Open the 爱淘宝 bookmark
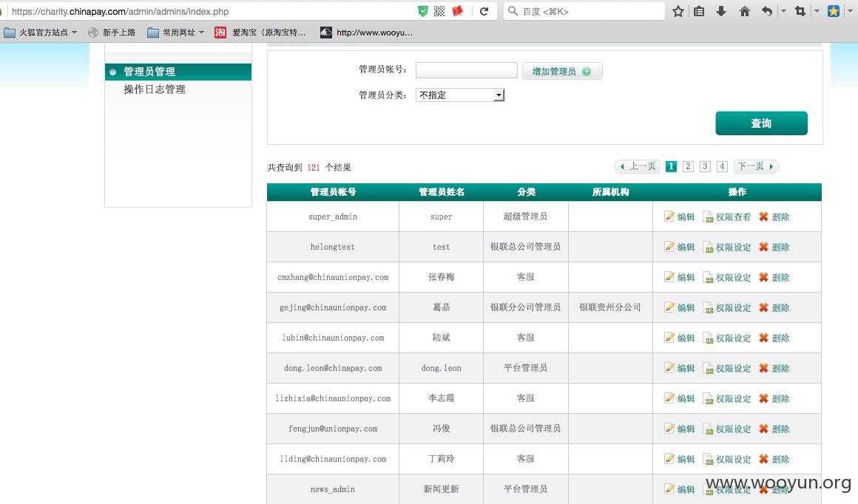Viewport: 858px width, 504px height. 261,33
